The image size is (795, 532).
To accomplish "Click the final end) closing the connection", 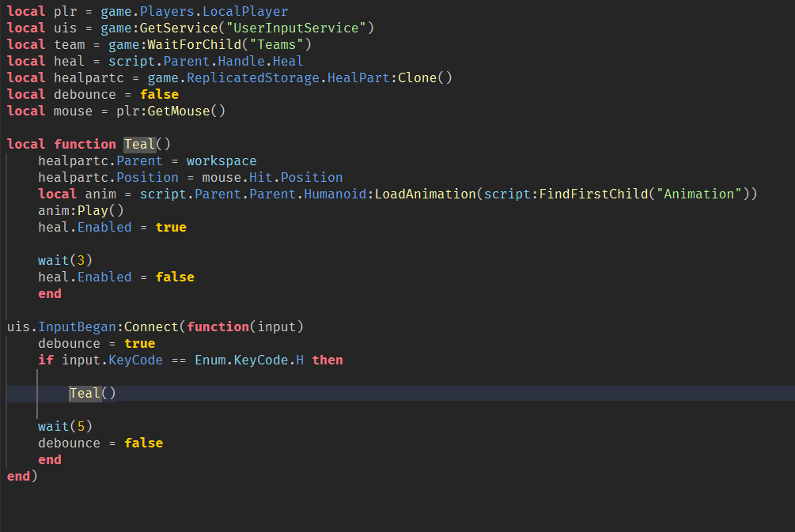I will click(x=20, y=476).
